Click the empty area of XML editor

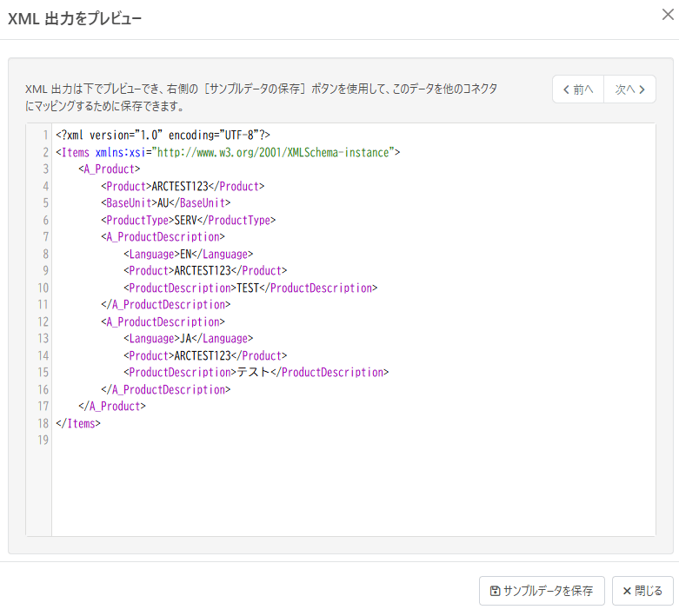pyautogui.click(x=353, y=492)
